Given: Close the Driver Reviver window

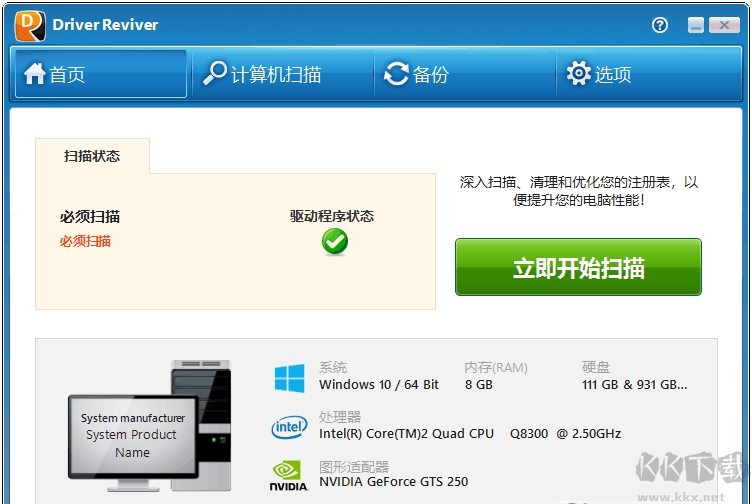Looking at the screenshot, I should 724,25.
